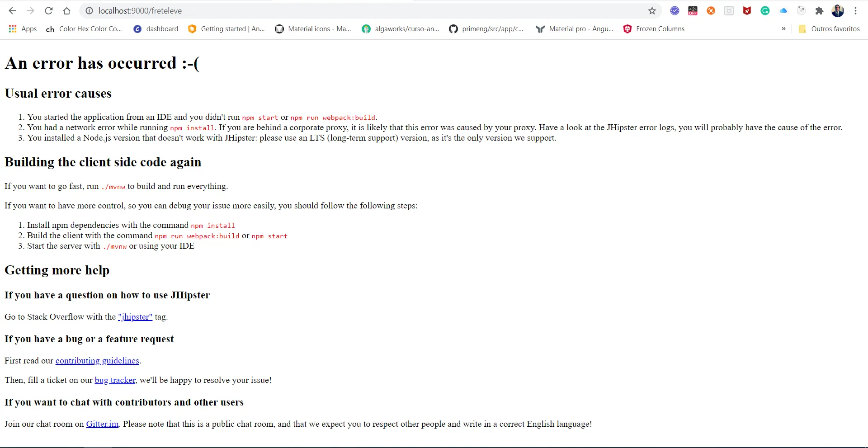Open the Extensions puzzle menu
Screen dimensions: 868x448
[819, 11]
